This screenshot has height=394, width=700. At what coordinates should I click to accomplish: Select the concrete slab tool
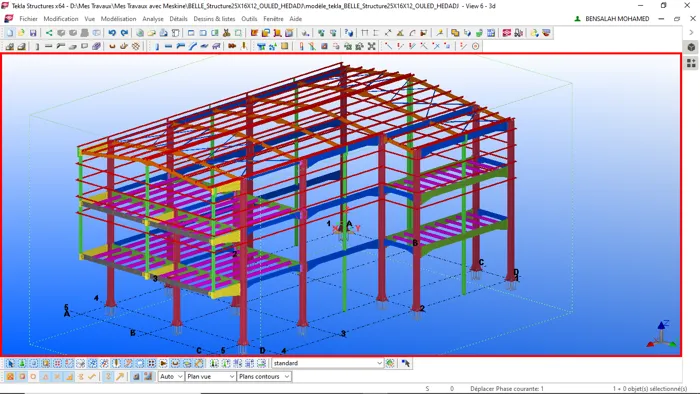[x=73, y=46]
